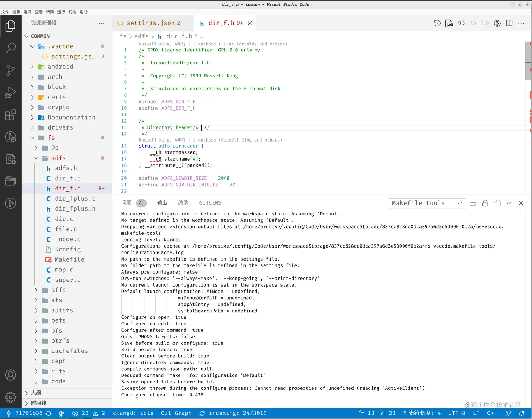Click the UTF-8 encoding indicator
The height and width of the screenshot is (419, 532).
click(x=456, y=413)
